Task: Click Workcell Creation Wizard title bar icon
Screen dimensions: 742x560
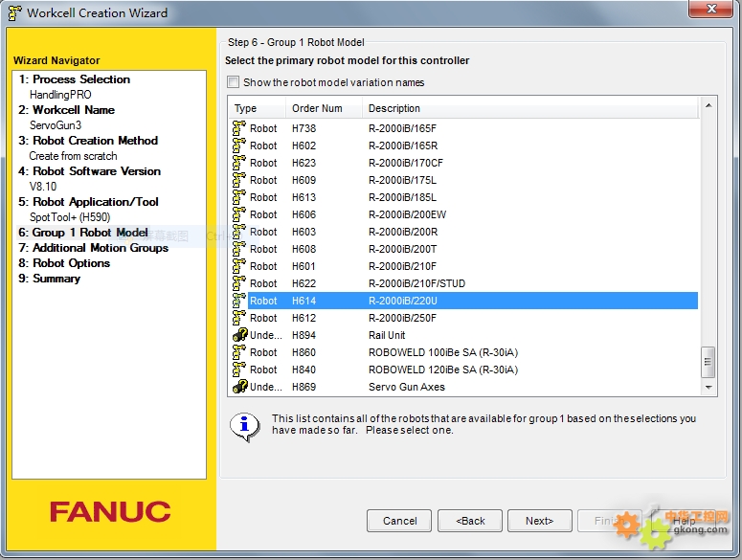Action: pyautogui.click(x=14, y=12)
